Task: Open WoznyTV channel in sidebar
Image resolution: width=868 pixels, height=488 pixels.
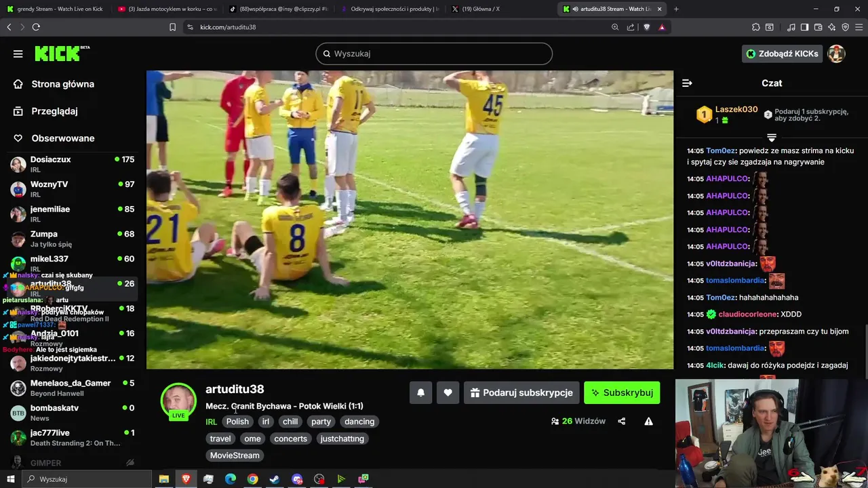Action: (73, 189)
